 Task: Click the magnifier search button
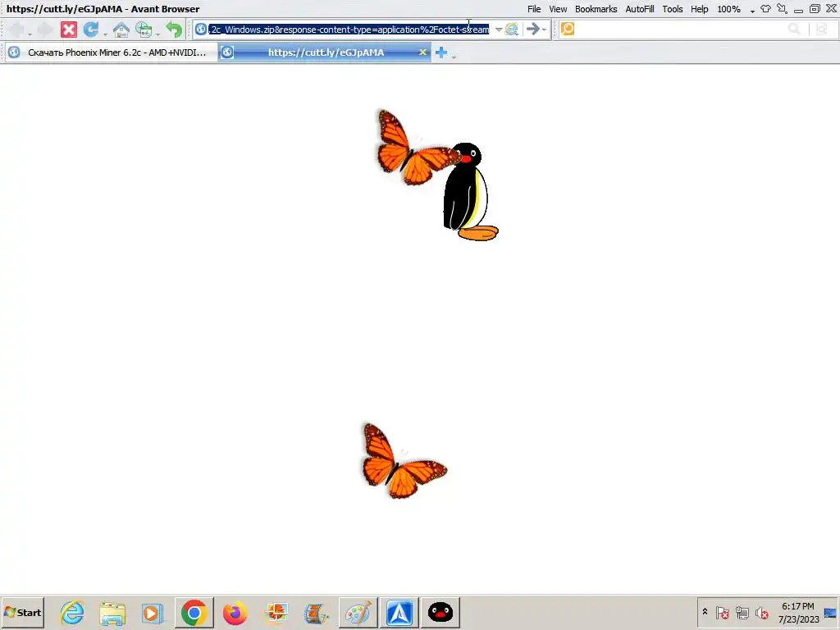pos(794,29)
